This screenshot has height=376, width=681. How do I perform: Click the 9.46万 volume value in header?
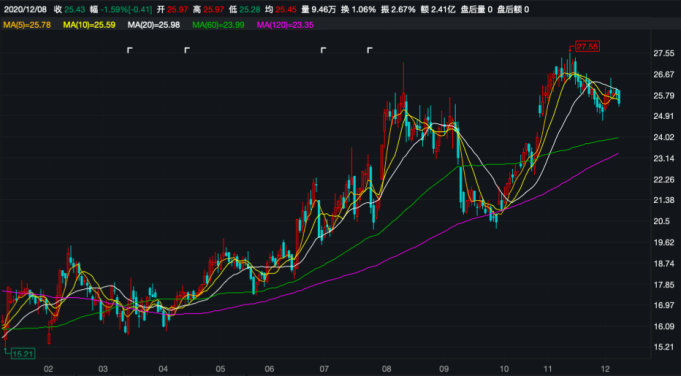(x=324, y=10)
